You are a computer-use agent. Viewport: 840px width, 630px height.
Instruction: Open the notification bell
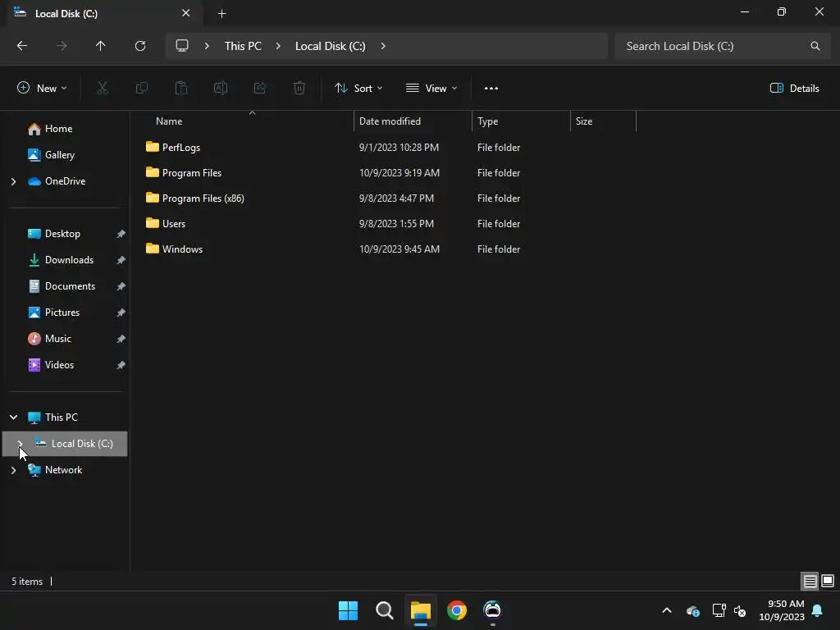[818, 610]
